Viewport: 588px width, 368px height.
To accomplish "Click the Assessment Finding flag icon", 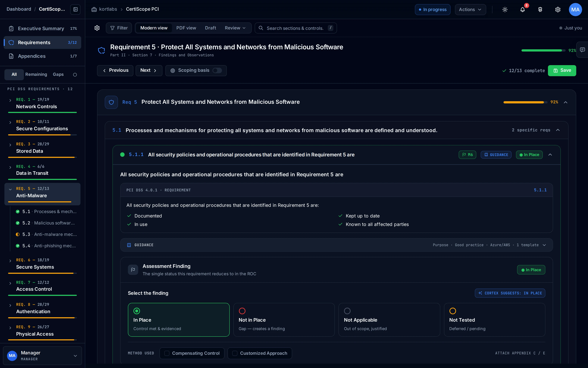I will tap(133, 270).
